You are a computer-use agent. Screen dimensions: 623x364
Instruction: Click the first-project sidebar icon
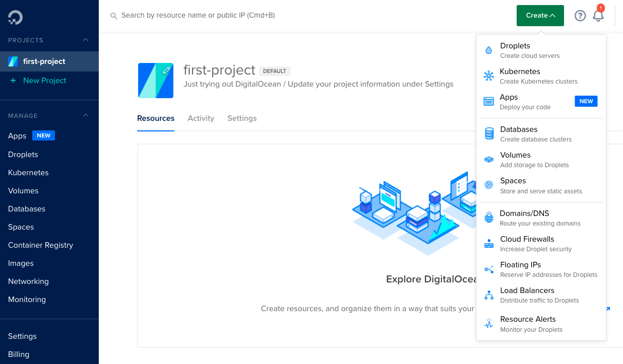click(x=13, y=61)
